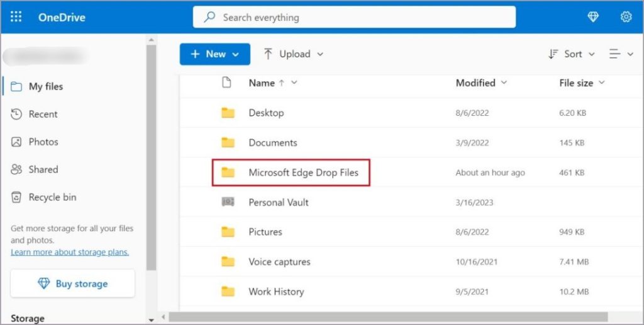Click the Recycle bin icon
644x325 pixels.
tap(16, 198)
